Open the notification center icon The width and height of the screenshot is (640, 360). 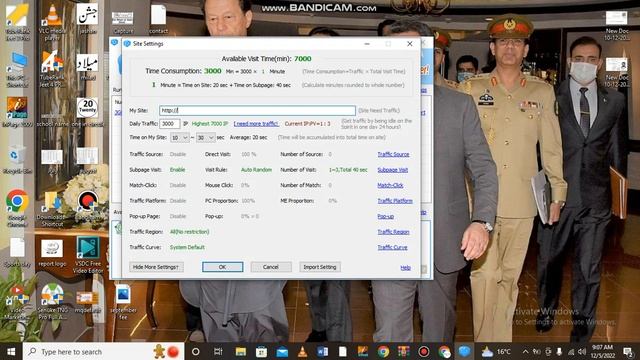(628, 351)
